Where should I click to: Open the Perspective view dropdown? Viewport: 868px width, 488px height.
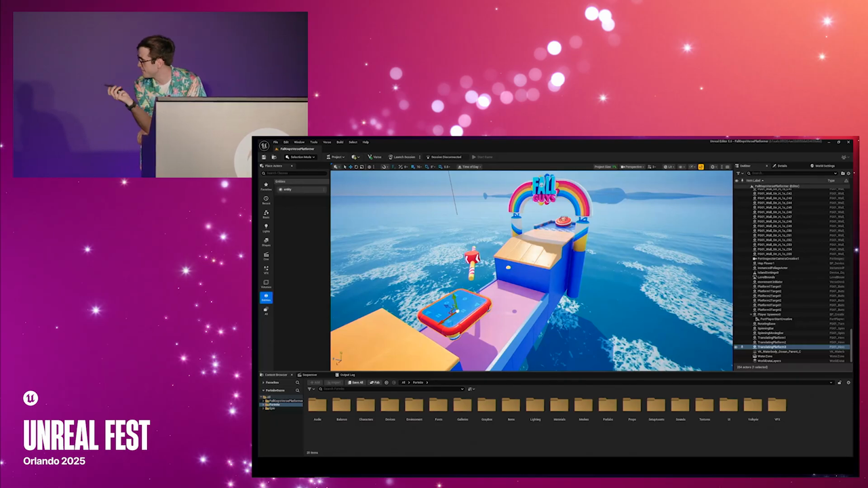point(632,167)
